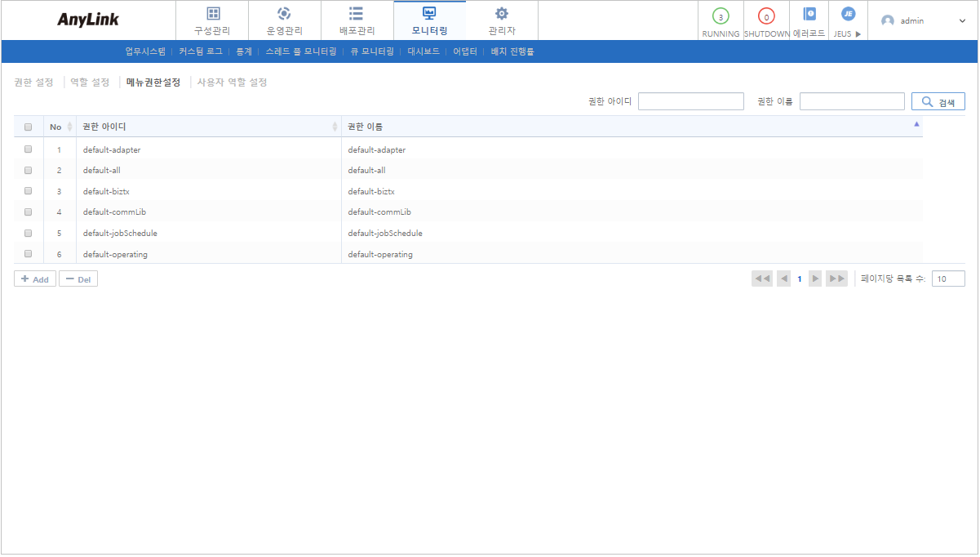Click the 권한 아이디 search input field
980x557 pixels.
click(x=690, y=101)
